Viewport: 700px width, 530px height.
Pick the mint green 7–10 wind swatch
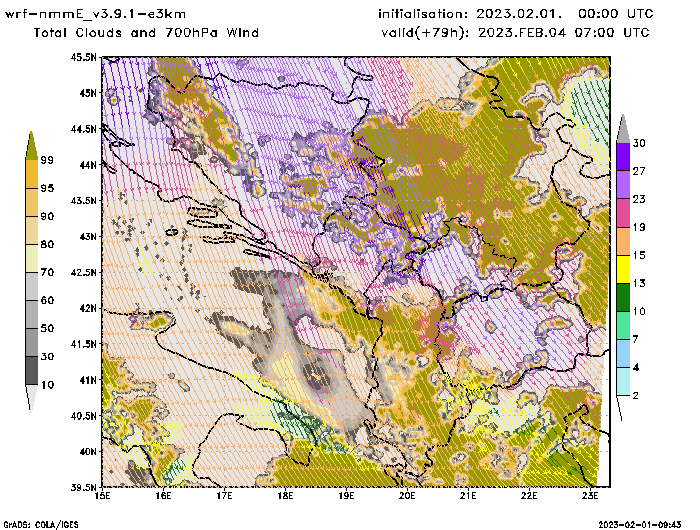click(623, 326)
